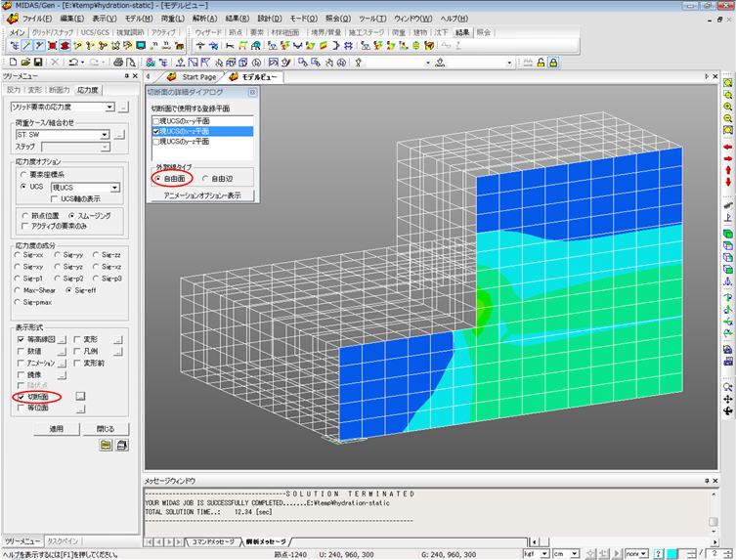The height and width of the screenshot is (560, 736).
Task: Open the 結果(R) results menu
Action: (238, 19)
